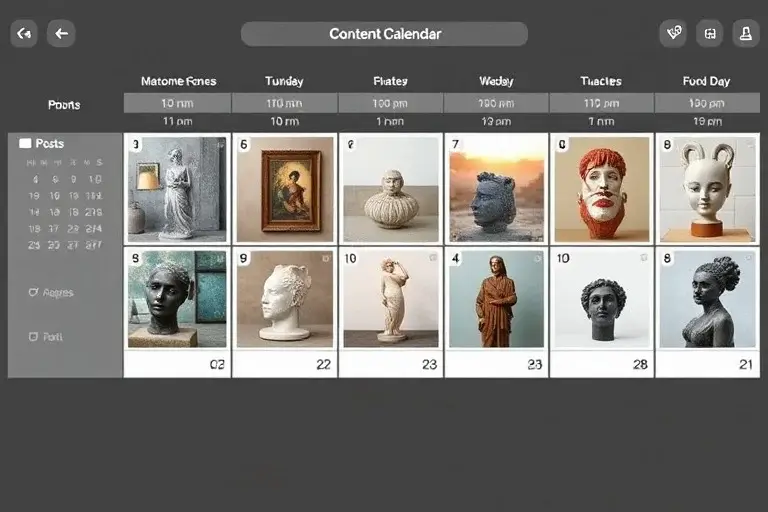Toggle the corner checkbox on white bust post

click(326, 258)
